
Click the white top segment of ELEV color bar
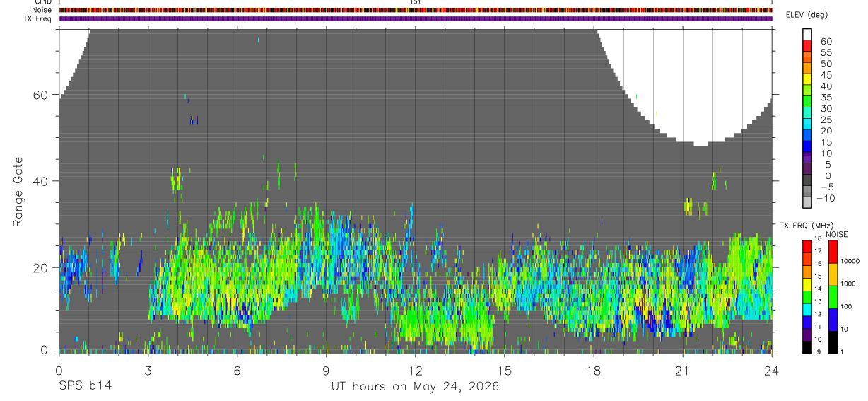pos(807,34)
